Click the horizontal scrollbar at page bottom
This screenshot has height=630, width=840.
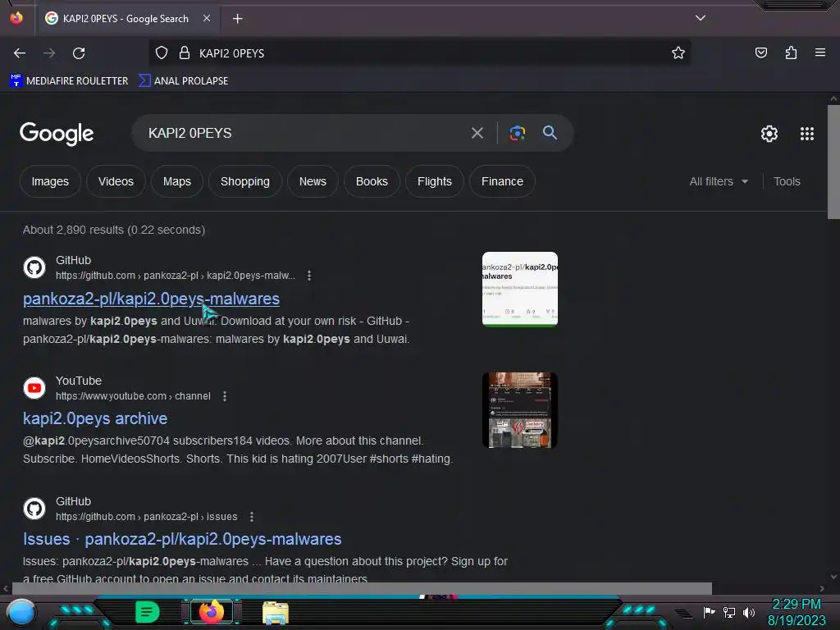[x=362, y=588]
